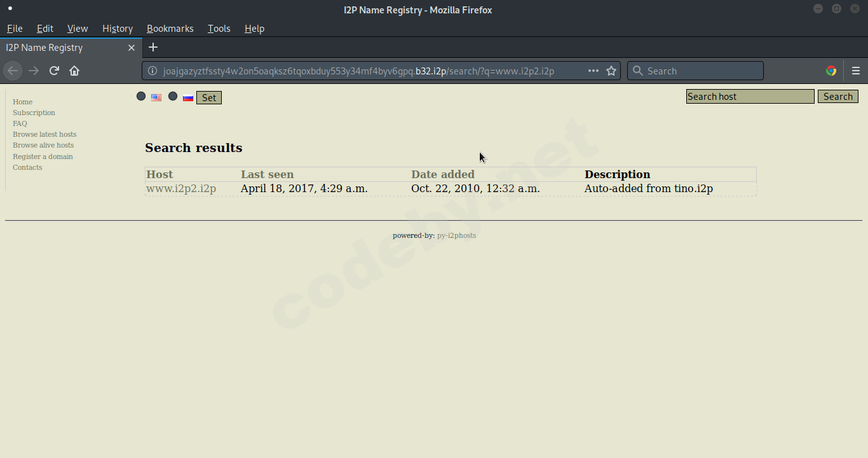This screenshot has height=458, width=868.
Task: Click the Chrome-colored extension icon in toolbar
Action: pos(831,71)
